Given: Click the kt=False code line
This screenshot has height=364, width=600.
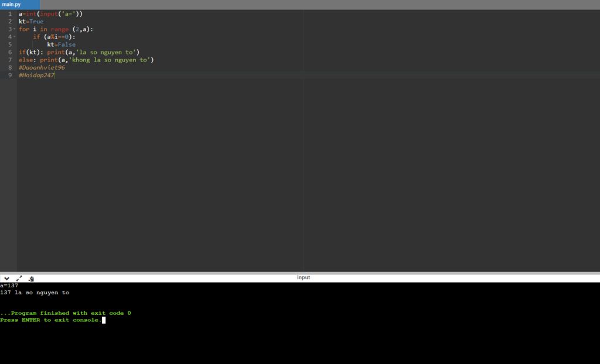Looking at the screenshot, I should coord(61,44).
